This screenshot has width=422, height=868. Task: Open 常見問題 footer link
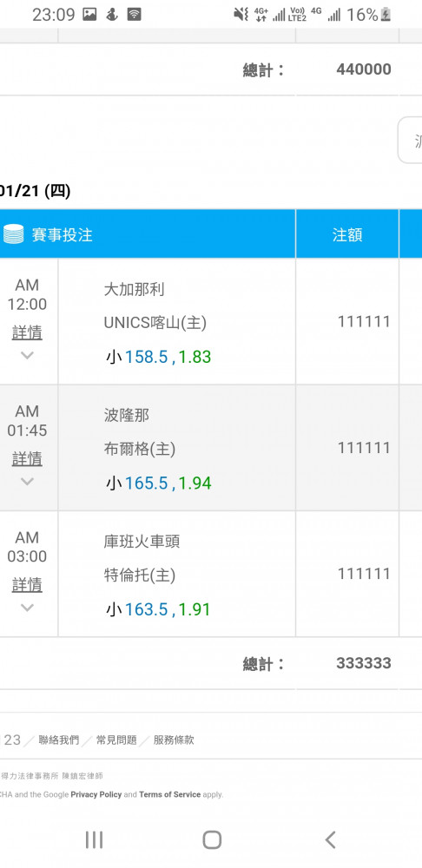116,740
